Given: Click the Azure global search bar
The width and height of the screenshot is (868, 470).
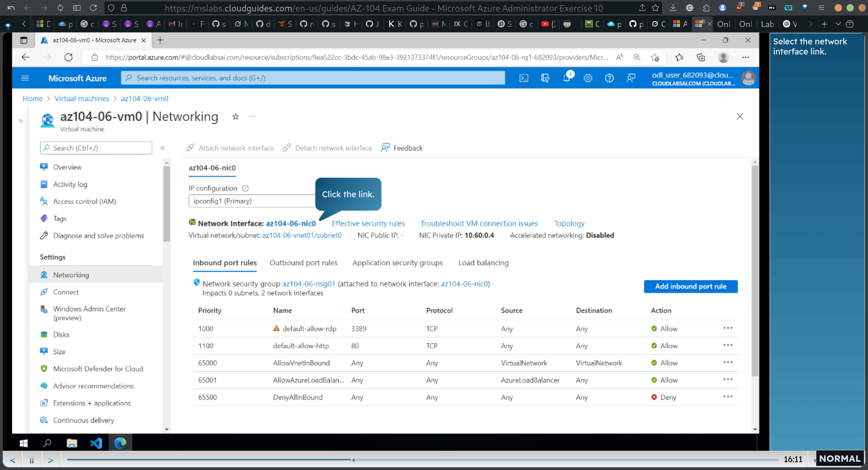Looking at the screenshot, I should (313, 78).
